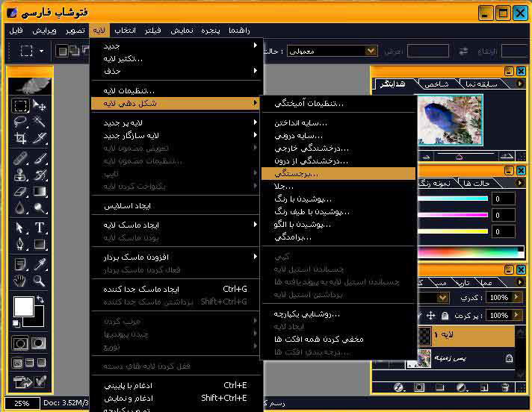Select the Eraser tool
The image size is (532, 412).
(x=20, y=191)
